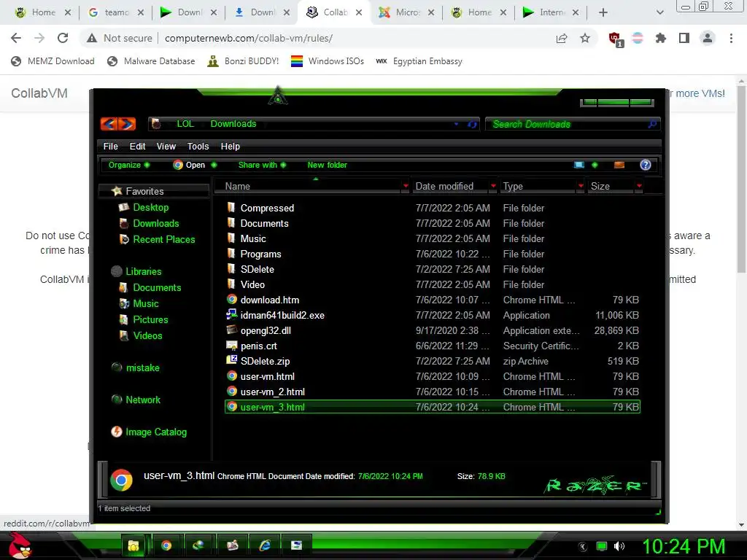Open the Name column filter dropdown

pos(406,186)
